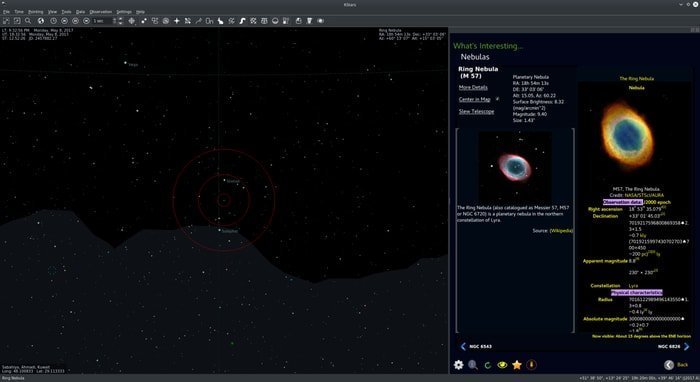Go to previous object NGC 6543
Viewport: 700px width, 382px height.
(476, 346)
